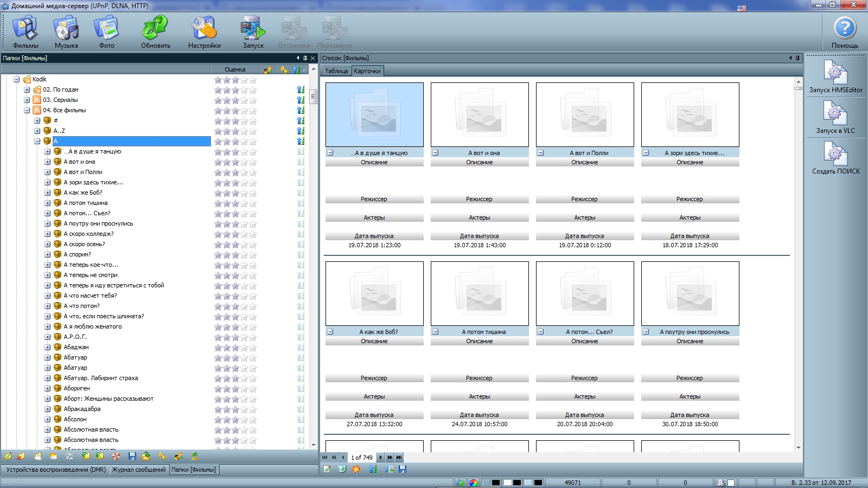The height and width of the screenshot is (488, 868).
Task: Open Настройки settings
Action: [204, 32]
